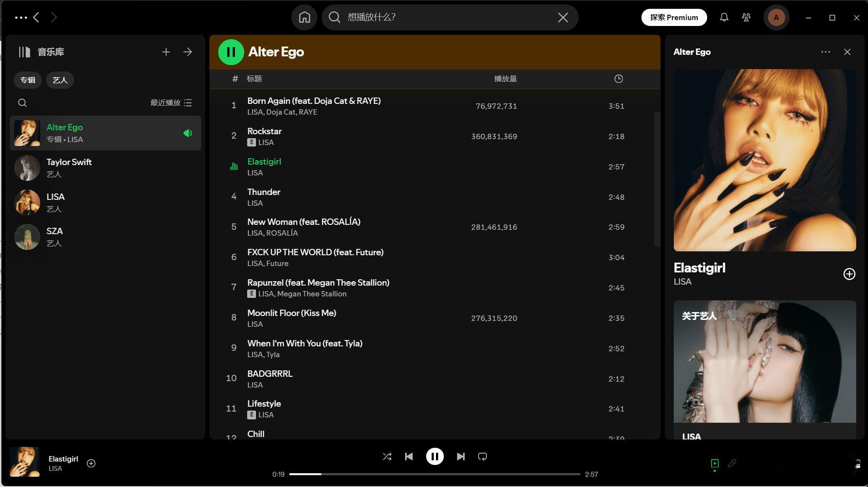This screenshot has height=487, width=868.
Task: Add Elastigirl to library in right panel
Action: click(849, 274)
